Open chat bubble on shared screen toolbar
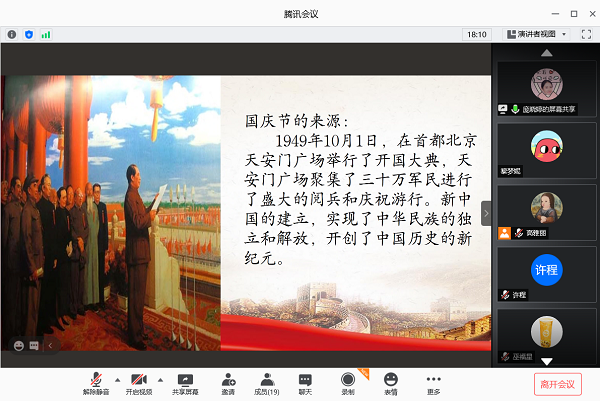The width and height of the screenshot is (600, 401). [34, 346]
